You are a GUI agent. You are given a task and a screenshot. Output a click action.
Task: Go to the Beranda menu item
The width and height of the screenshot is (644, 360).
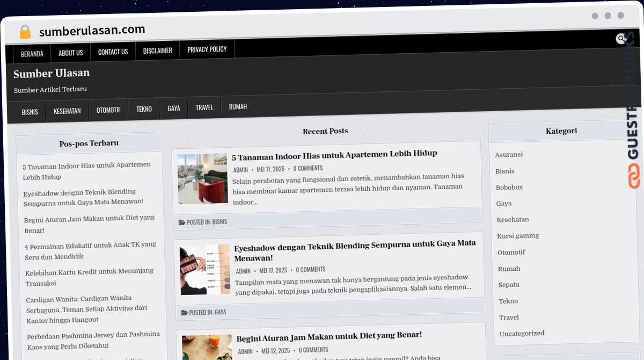pos(32,54)
